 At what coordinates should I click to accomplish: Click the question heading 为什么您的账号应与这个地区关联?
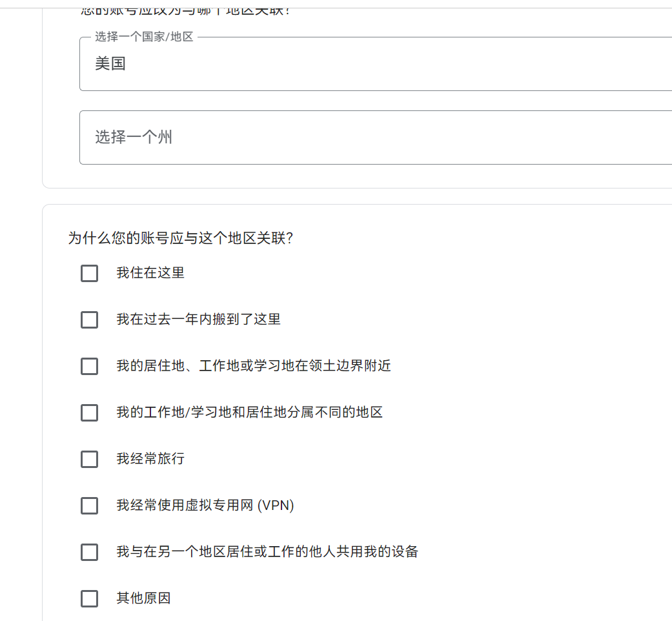(x=181, y=238)
